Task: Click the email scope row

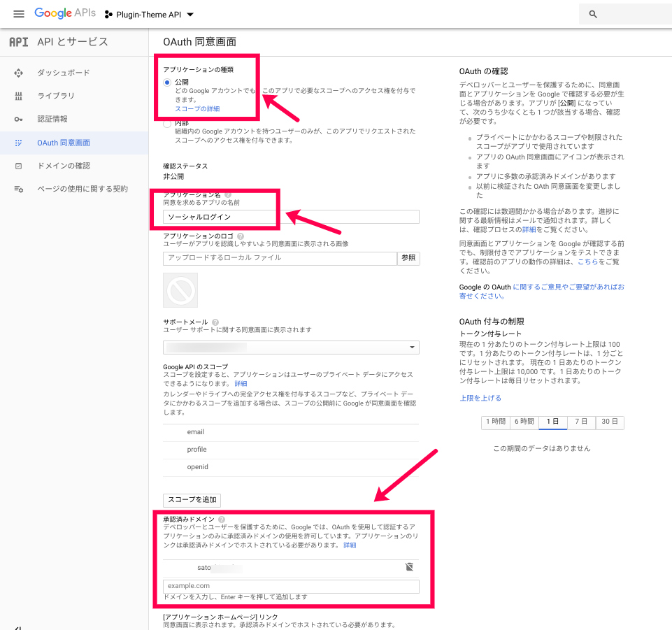Action: click(x=291, y=432)
